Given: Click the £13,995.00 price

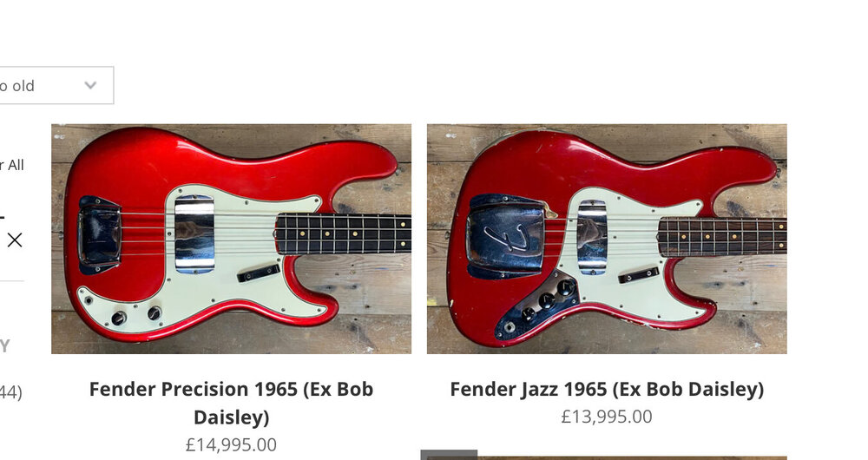Looking at the screenshot, I should point(607,417).
